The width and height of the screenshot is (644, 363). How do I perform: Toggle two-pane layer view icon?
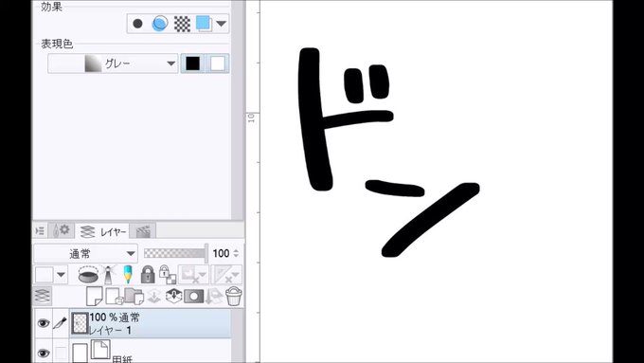(x=43, y=296)
